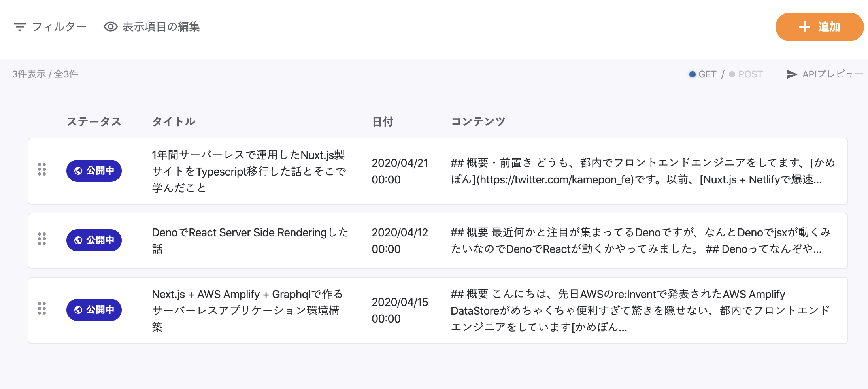Click the plus icon on the 追加 button
This screenshot has height=389, width=868.
[x=804, y=27]
